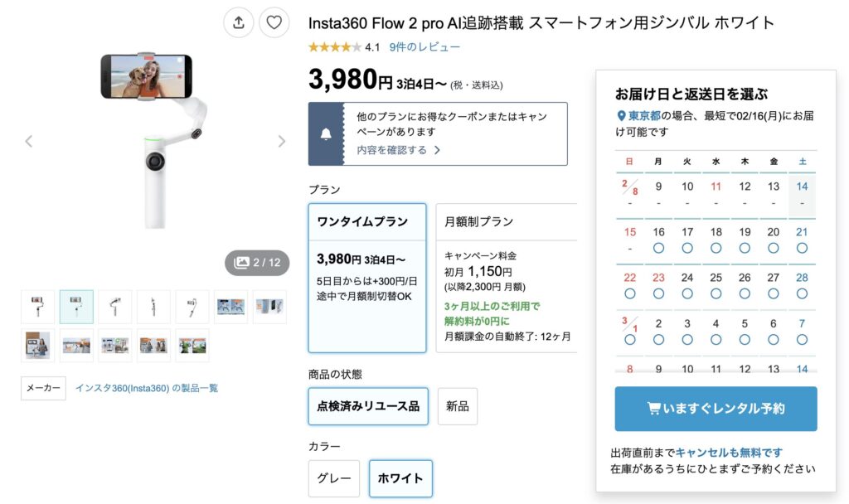Select the ワンタイムプラン plan option

pos(367,278)
